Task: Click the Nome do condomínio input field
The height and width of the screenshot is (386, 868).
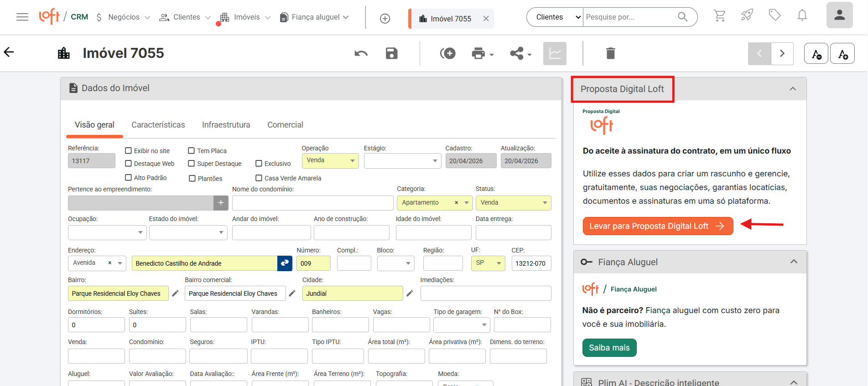Action: coord(312,203)
